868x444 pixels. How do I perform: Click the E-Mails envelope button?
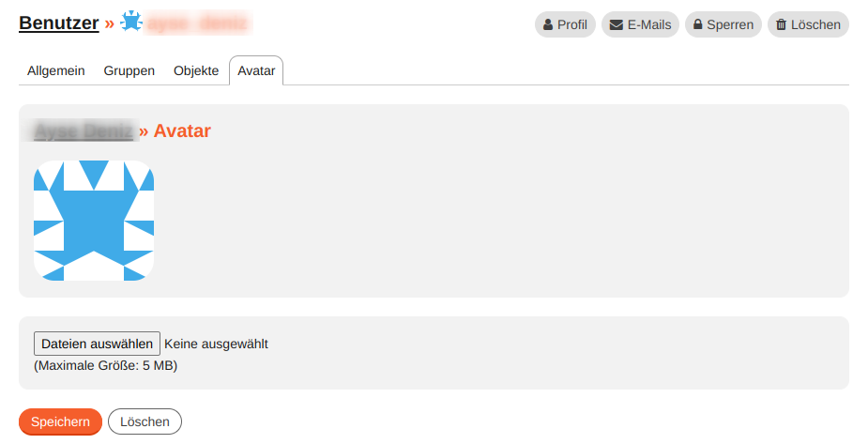pyautogui.click(x=640, y=24)
